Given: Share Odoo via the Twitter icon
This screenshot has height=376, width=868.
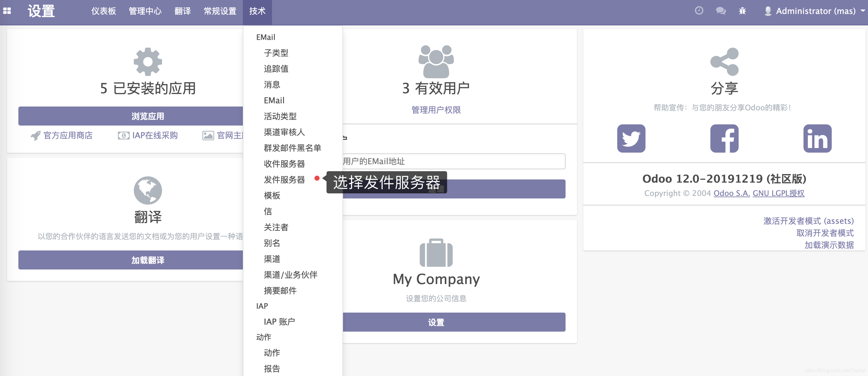Looking at the screenshot, I should pos(631,139).
